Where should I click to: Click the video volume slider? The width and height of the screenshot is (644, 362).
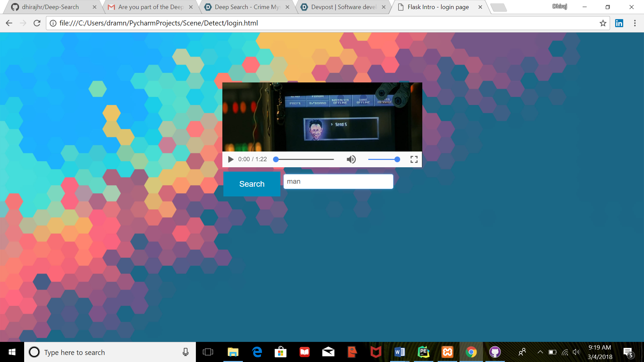tap(383, 160)
